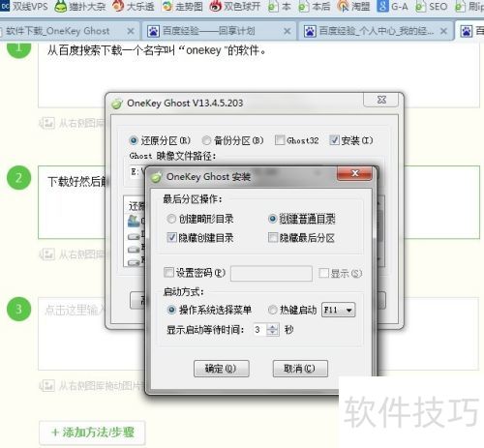Open the F11 hotkey dropdown
484x448 pixels.
pos(339,310)
